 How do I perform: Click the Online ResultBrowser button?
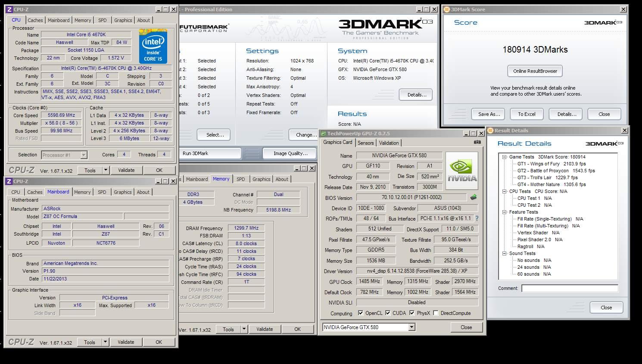tap(535, 71)
